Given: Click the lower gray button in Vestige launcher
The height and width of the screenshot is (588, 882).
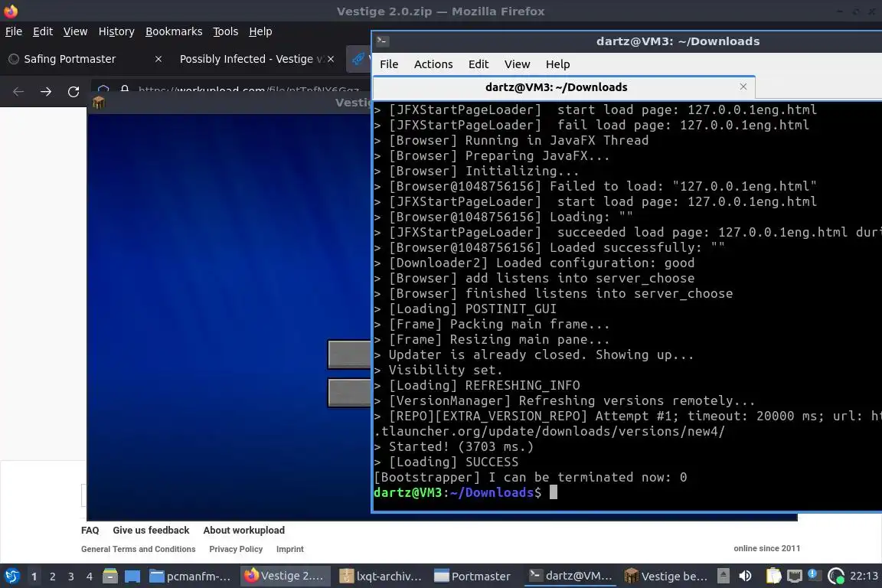Looking at the screenshot, I should click(x=349, y=392).
